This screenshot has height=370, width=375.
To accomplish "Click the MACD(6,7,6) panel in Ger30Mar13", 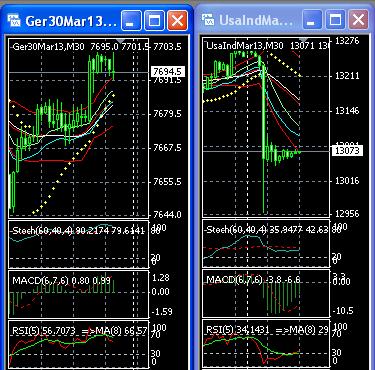I will pyautogui.click(x=78, y=294).
